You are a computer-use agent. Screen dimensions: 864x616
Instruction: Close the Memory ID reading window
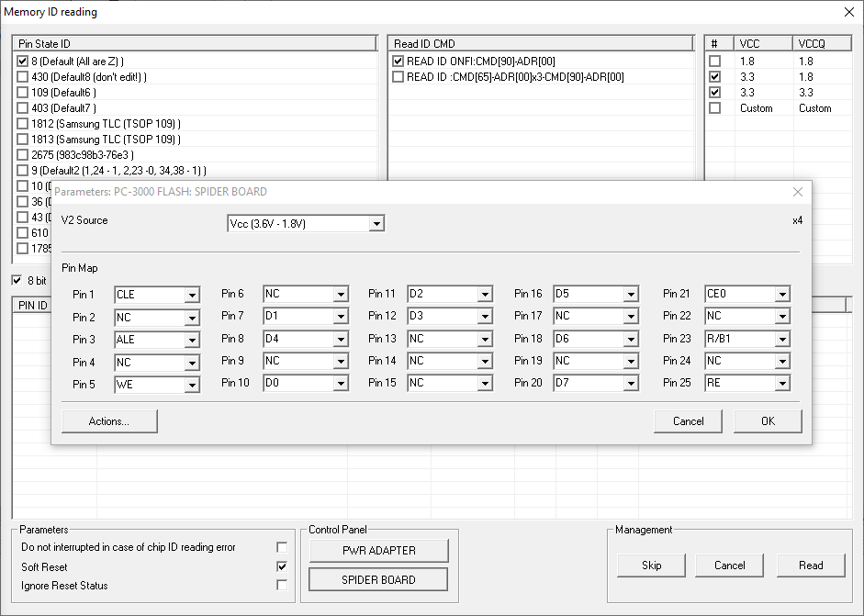point(847,12)
